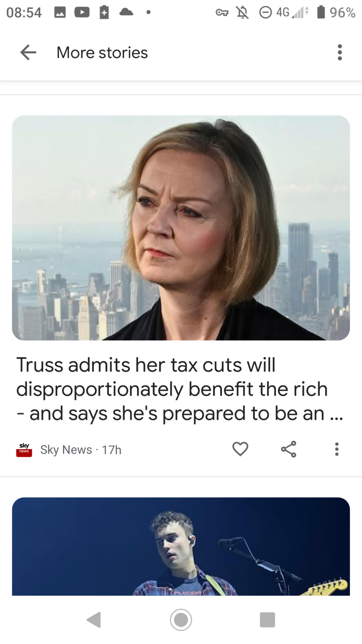This screenshot has height=644, width=362.
Task: Open the guitarist concert story image
Action: click(181, 546)
